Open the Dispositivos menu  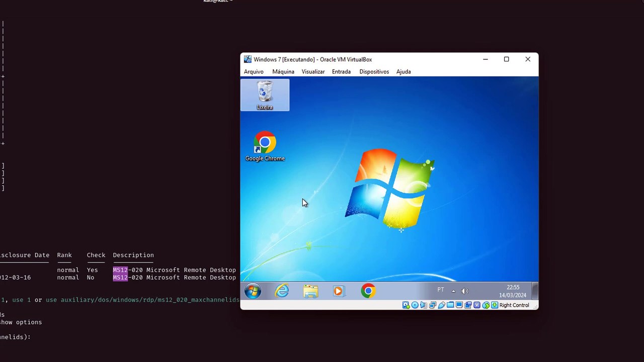(374, 71)
